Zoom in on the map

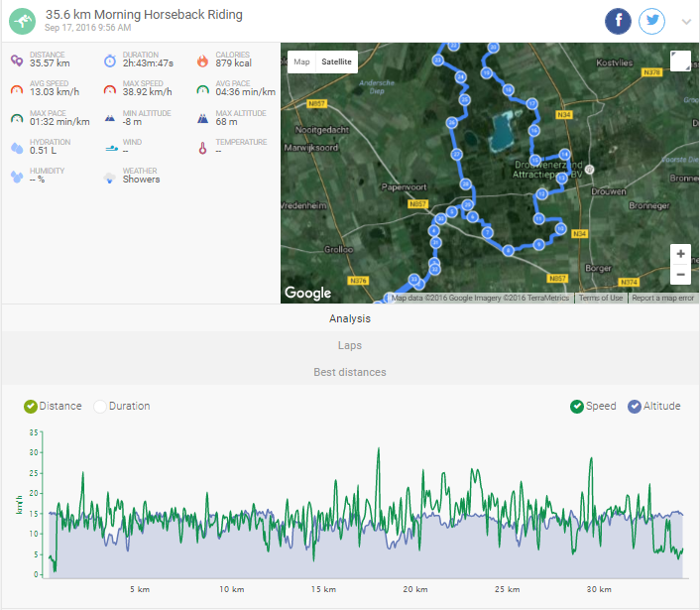click(680, 254)
